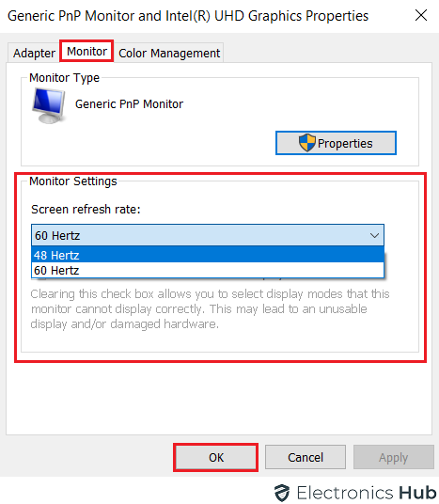439x504 pixels.
Task: Click the greyed-out Apply button
Action: 393,457
